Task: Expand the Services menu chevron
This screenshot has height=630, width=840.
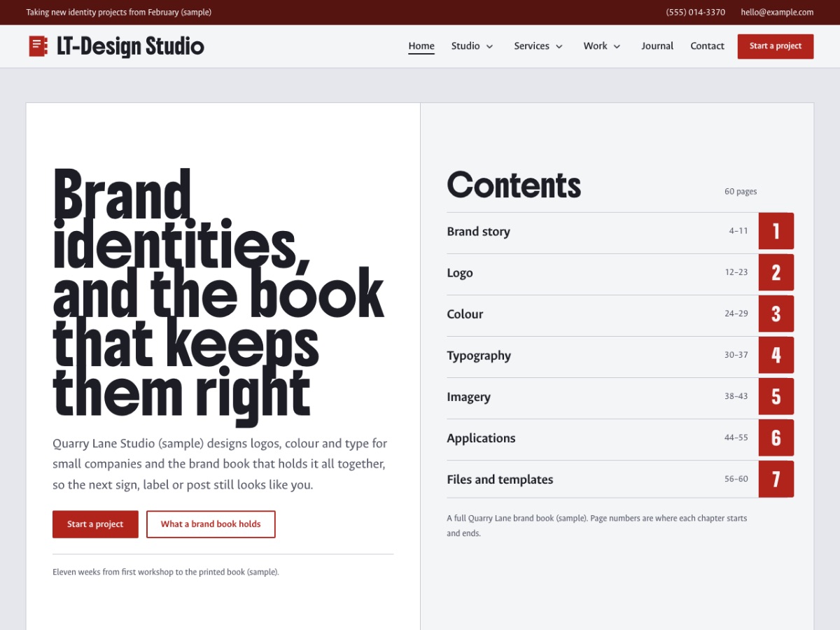Action: click(559, 46)
